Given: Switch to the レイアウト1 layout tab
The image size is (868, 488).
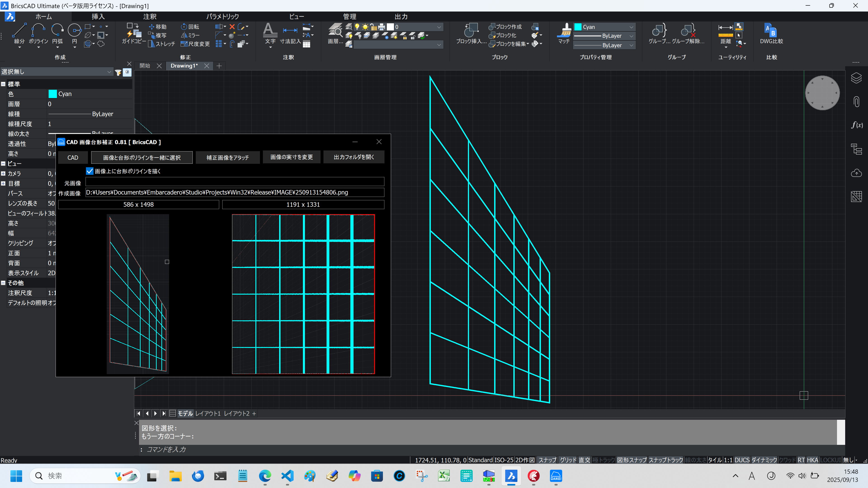Looking at the screenshot, I should click(208, 413).
